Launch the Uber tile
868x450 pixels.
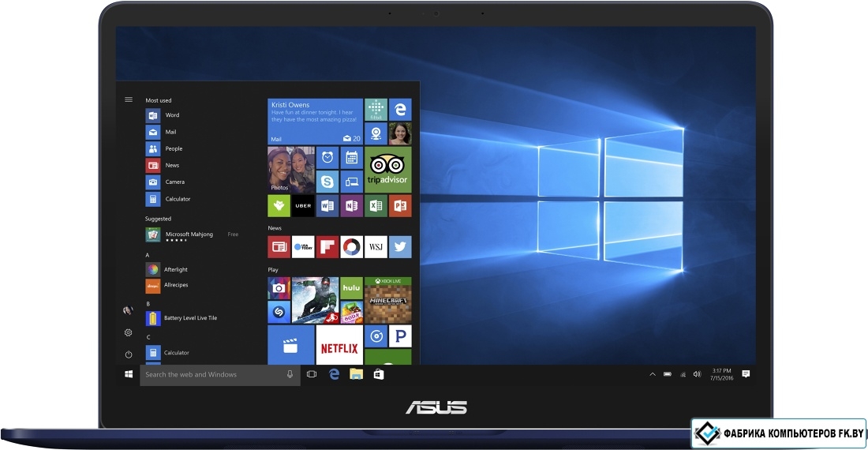[x=303, y=205]
